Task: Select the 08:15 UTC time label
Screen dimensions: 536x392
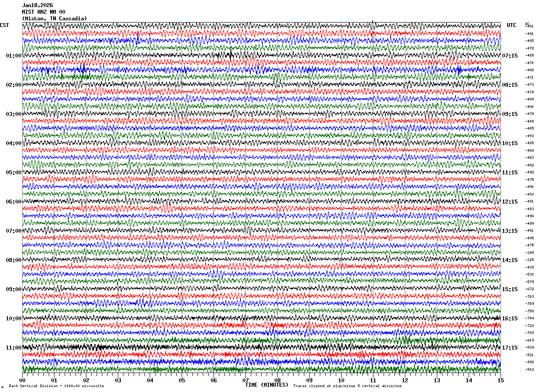Action: [510, 85]
